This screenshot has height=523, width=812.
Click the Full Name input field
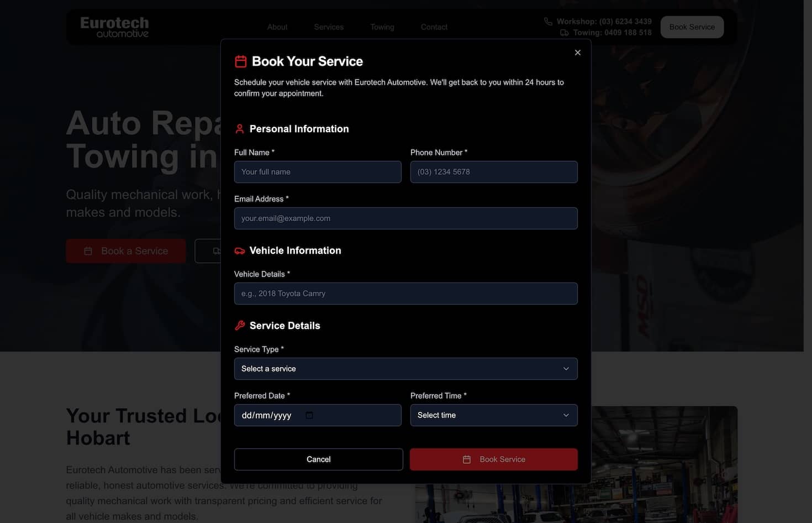click(318, 172)
